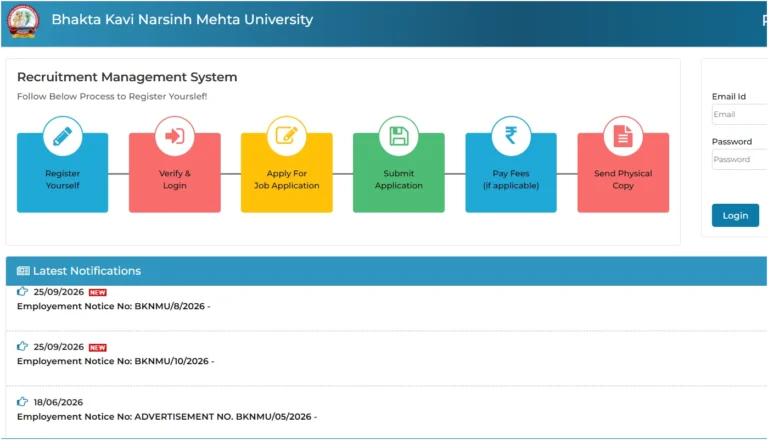Image resolution: width=768 pixels, height=440 pixels.
Task: Click the university logo emblem
Action: [23, 21]
